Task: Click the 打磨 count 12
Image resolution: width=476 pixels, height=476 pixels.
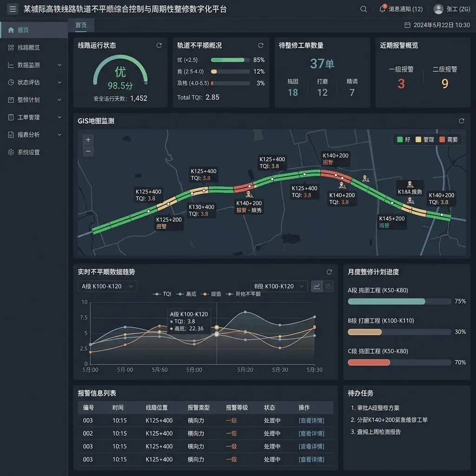Action: [x=323, y=93]
